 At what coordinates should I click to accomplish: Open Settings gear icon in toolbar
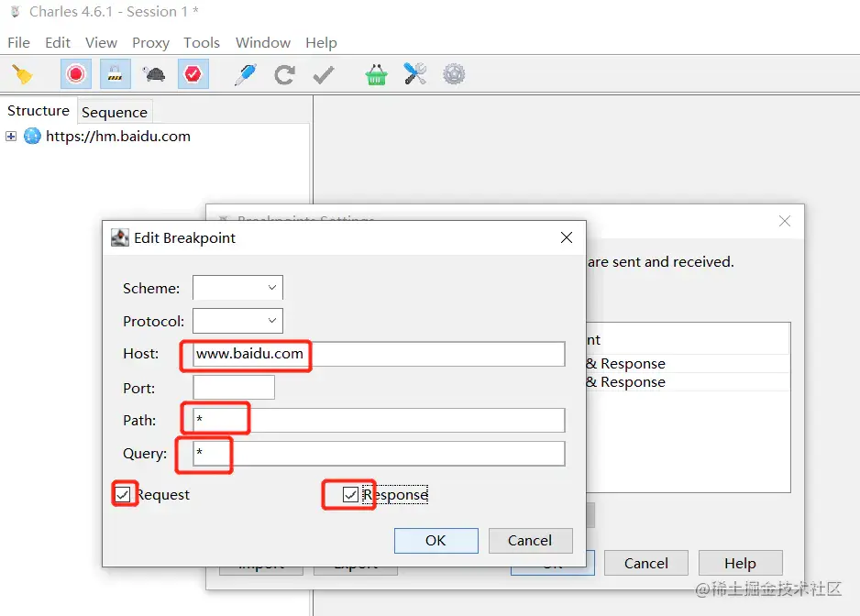pos(454,74)
